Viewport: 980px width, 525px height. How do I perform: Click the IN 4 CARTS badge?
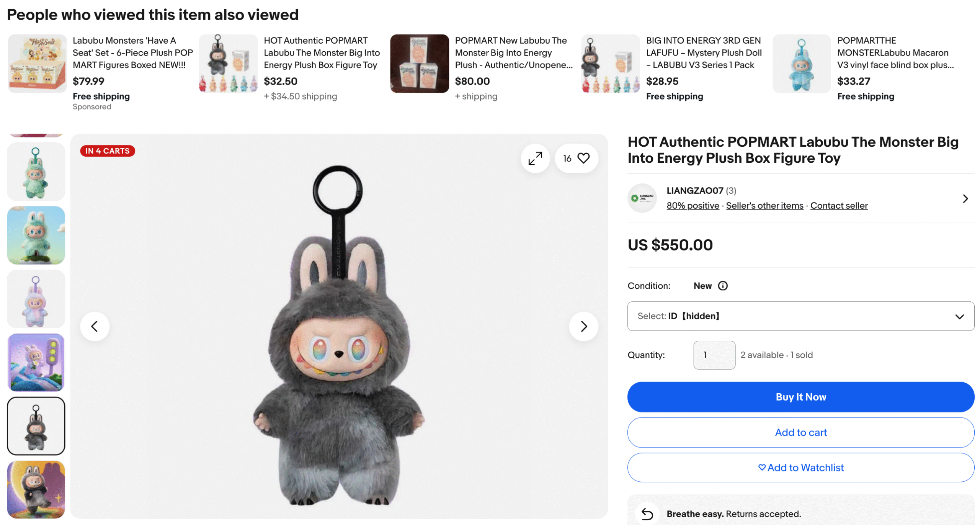pos(107,150)
